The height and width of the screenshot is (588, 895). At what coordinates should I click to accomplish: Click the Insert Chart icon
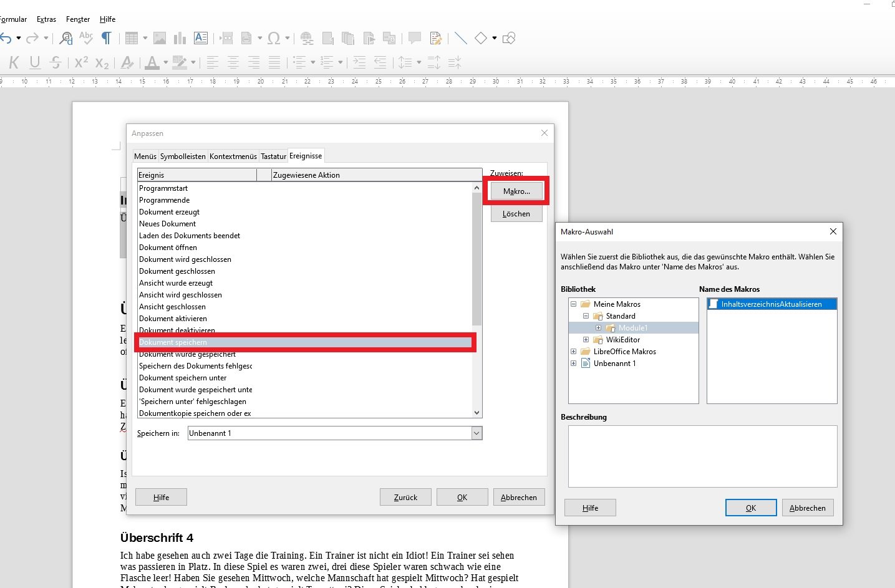pos(180,39)
